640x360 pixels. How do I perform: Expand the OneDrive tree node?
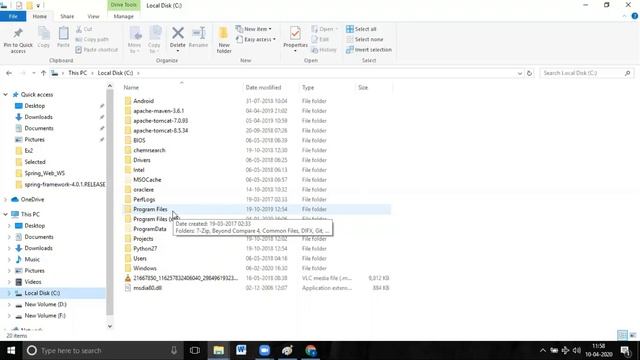click(x=5, y=200)
